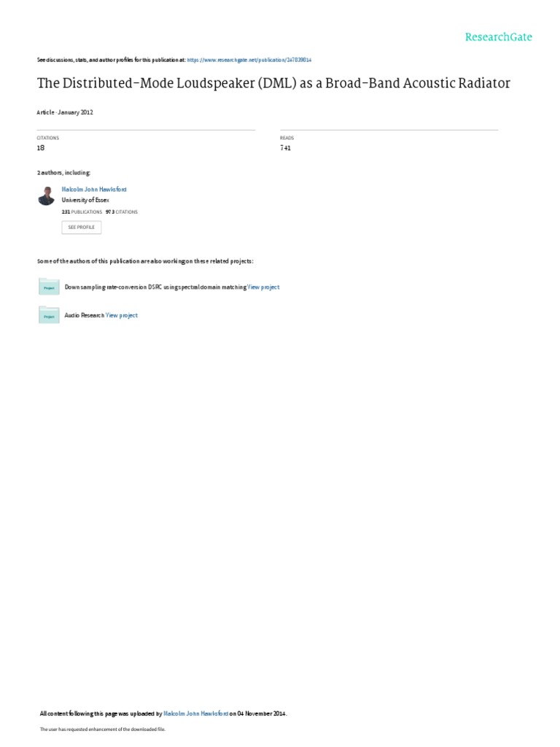Click the ResearchGate logo
560x747 pixels.
498,37
